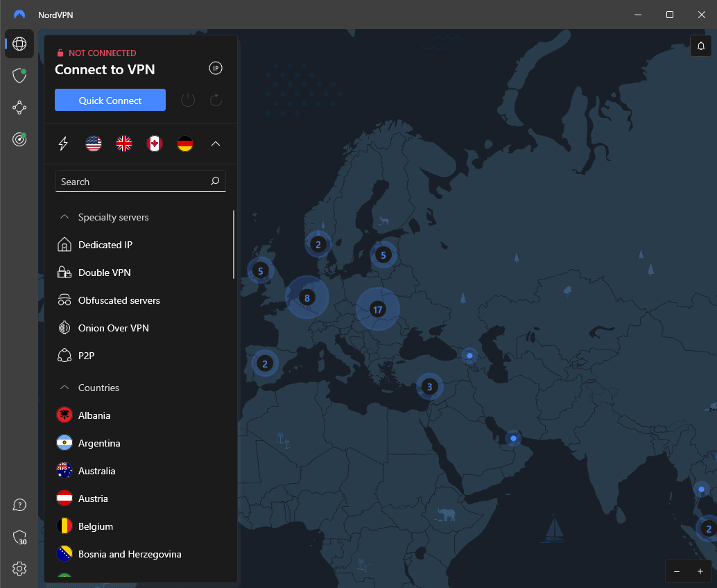Click the map cluster labeled 8
The width and height of the screenshot is (717, 588).
pyautogui.click(x=306, y=298)
